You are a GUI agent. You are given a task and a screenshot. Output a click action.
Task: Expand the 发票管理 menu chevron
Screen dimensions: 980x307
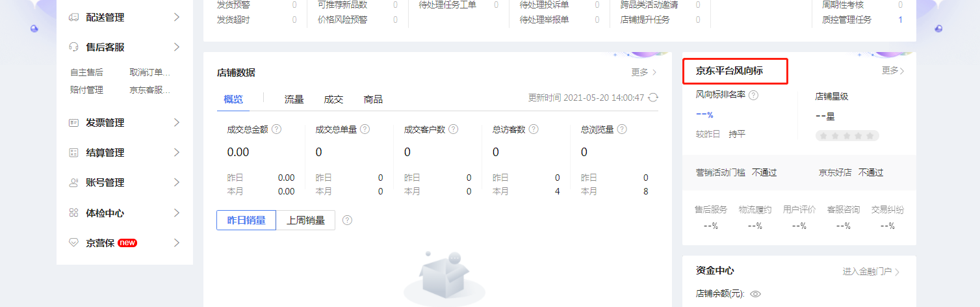[x=177, y=123]
